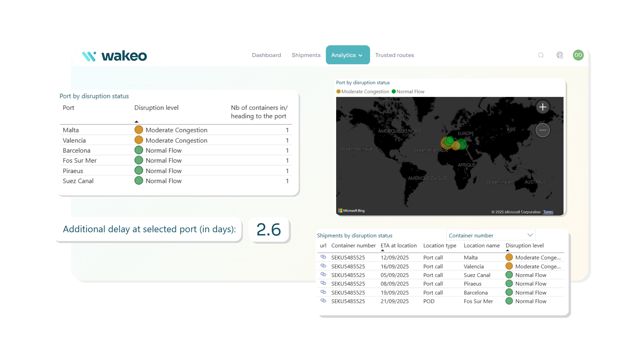The width and height of the screenshot is (644, 362).
Task: Click the globe language icon
Action: pyautogui.click(x=560, y=55)
